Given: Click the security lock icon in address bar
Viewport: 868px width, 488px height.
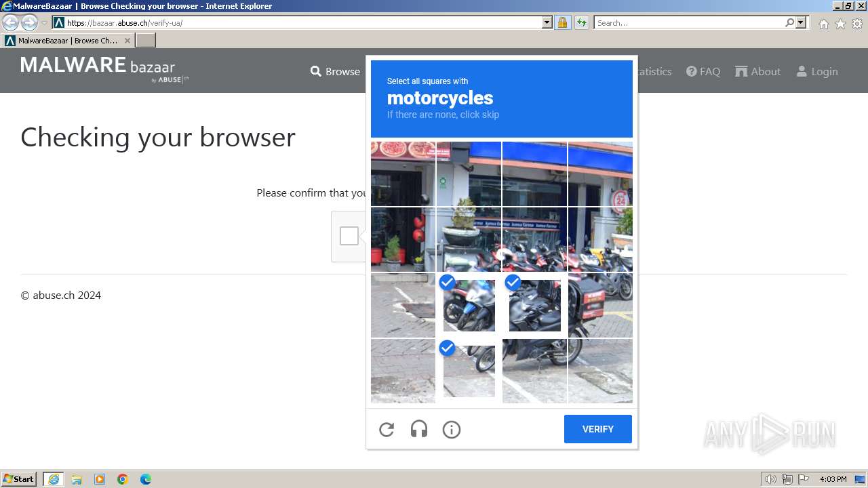Looking at the screenshot, I should pos(562,22).
